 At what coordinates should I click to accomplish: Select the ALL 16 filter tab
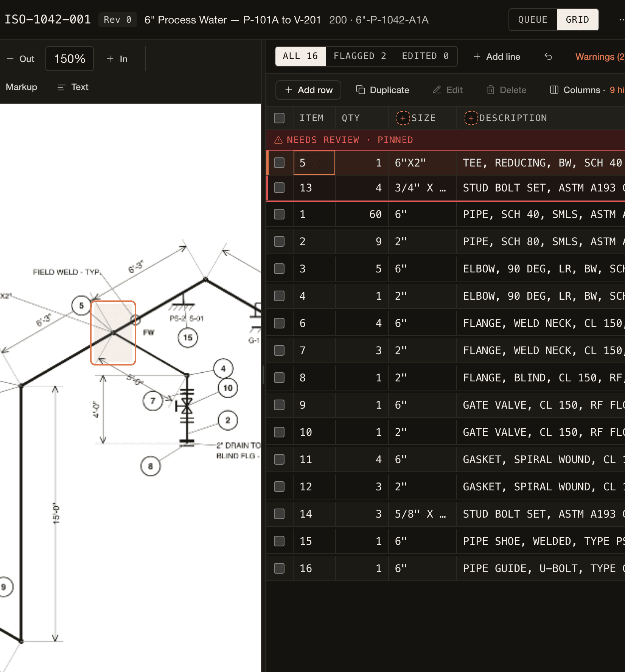point(300,56)
